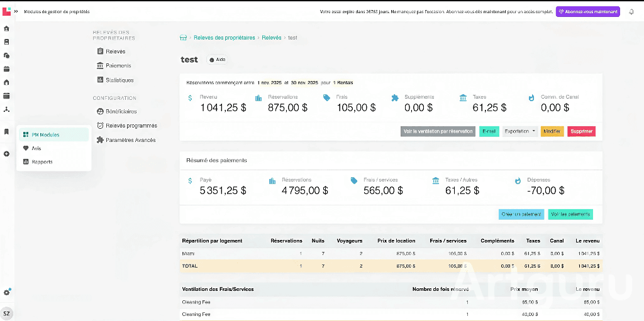The height and width of the screenshot is (321, 644).
Task: Click the E-mail button
Action: coord(489,131)
